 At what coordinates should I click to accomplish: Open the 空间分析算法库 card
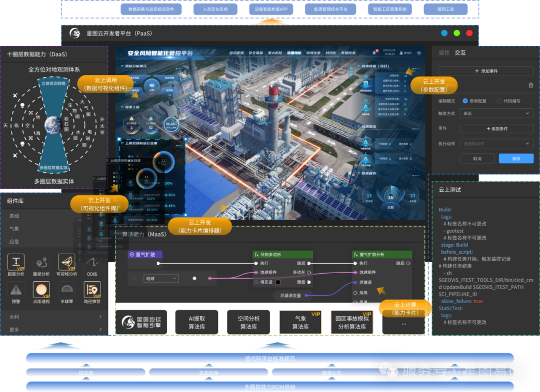click(x=248, y=322)
